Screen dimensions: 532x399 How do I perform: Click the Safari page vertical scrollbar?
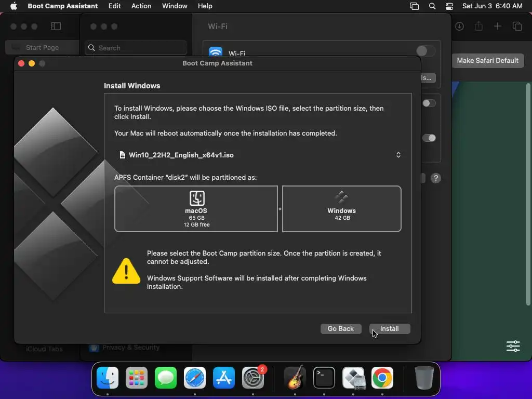[528, 194]
